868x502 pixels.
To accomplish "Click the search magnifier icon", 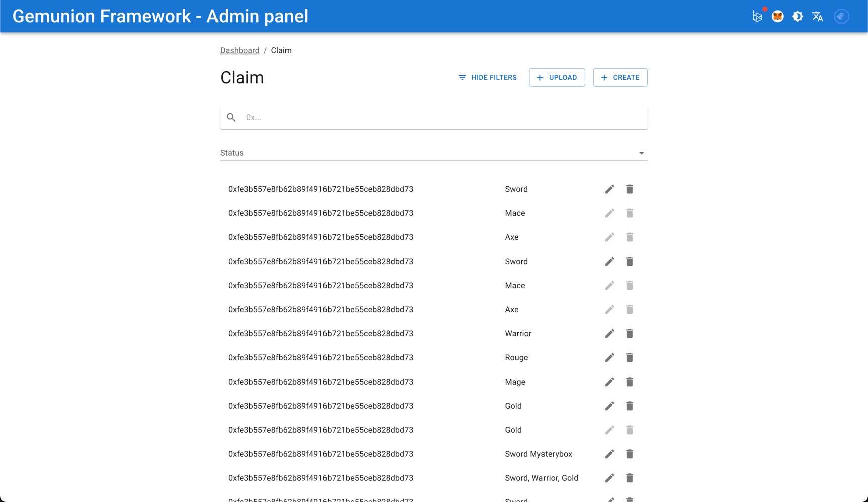I will pos(231,117).
